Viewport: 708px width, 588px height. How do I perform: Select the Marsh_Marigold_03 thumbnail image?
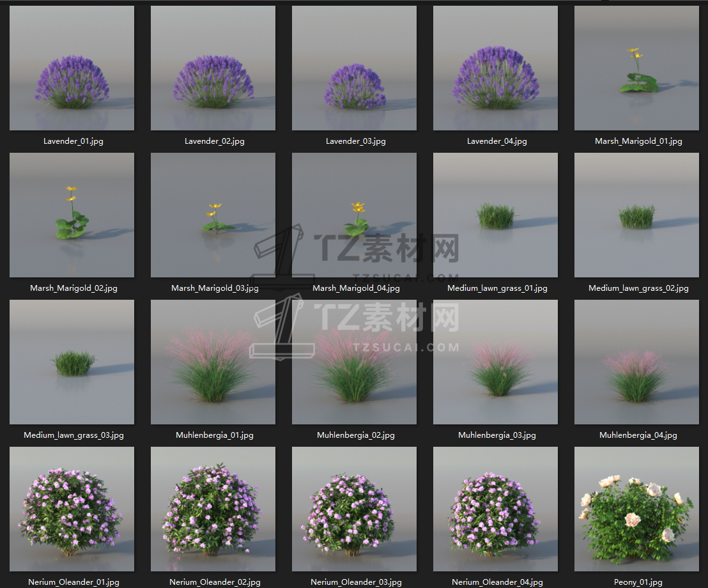[213, 215]
